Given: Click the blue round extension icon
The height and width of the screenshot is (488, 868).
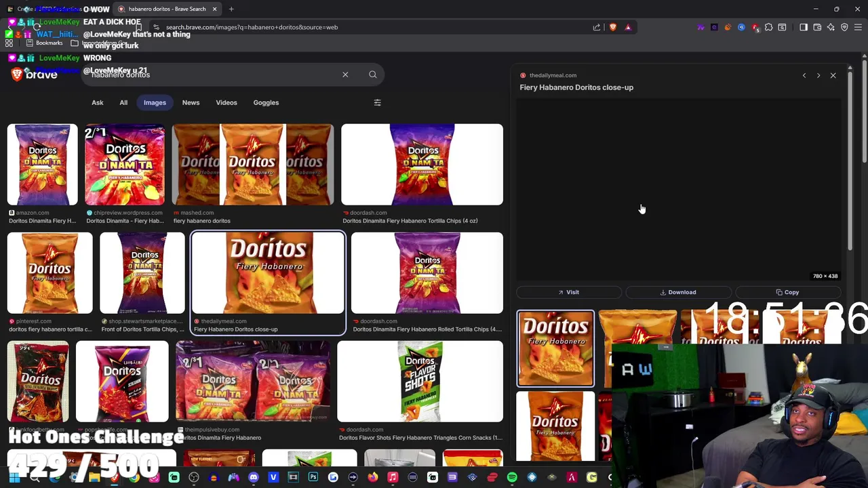Looking at the screenshot, I should tap(741, 27).
